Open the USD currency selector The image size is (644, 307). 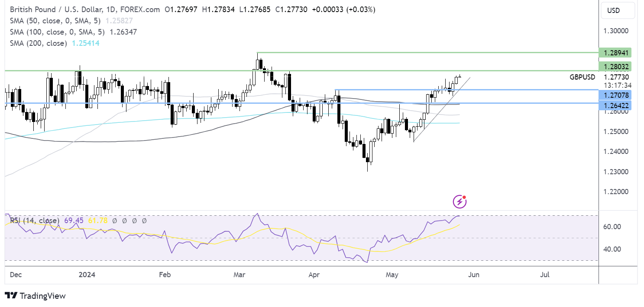pyautogui.click(x=618, y=10)
